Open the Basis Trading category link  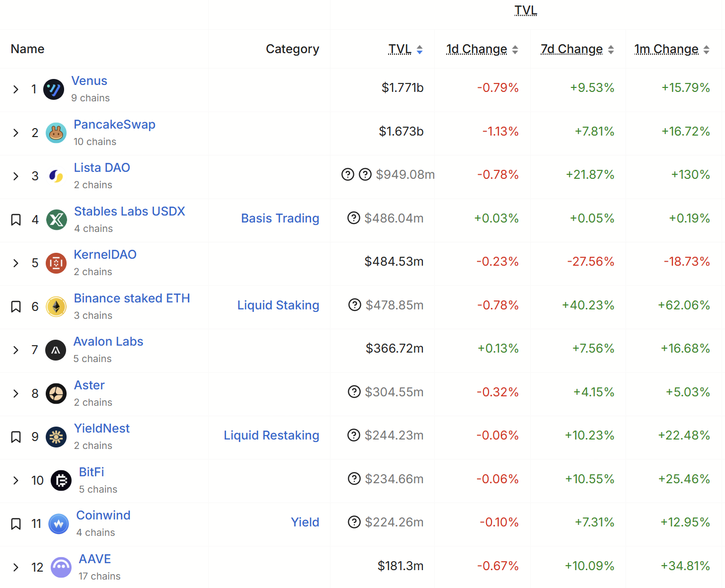click(x=280, y=218)
